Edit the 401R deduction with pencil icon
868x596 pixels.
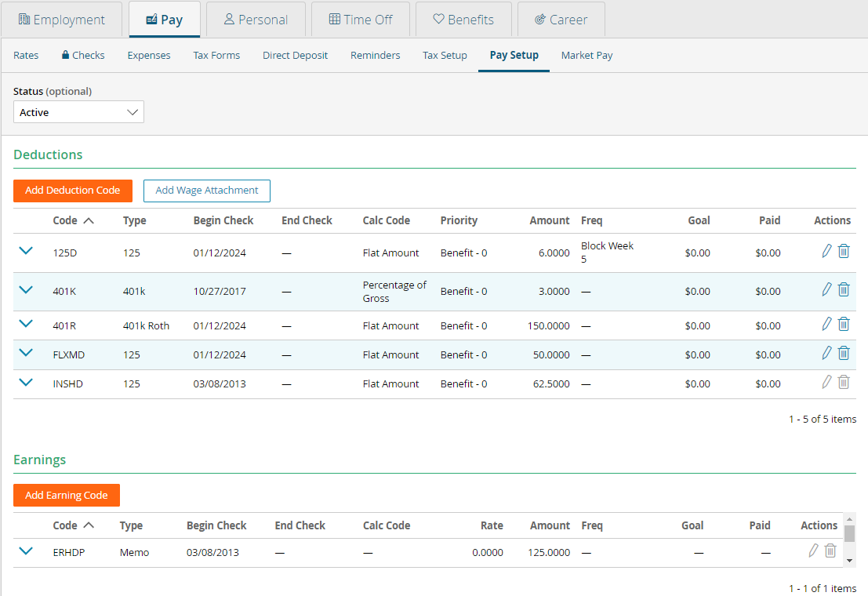click(x=826, y=324)
